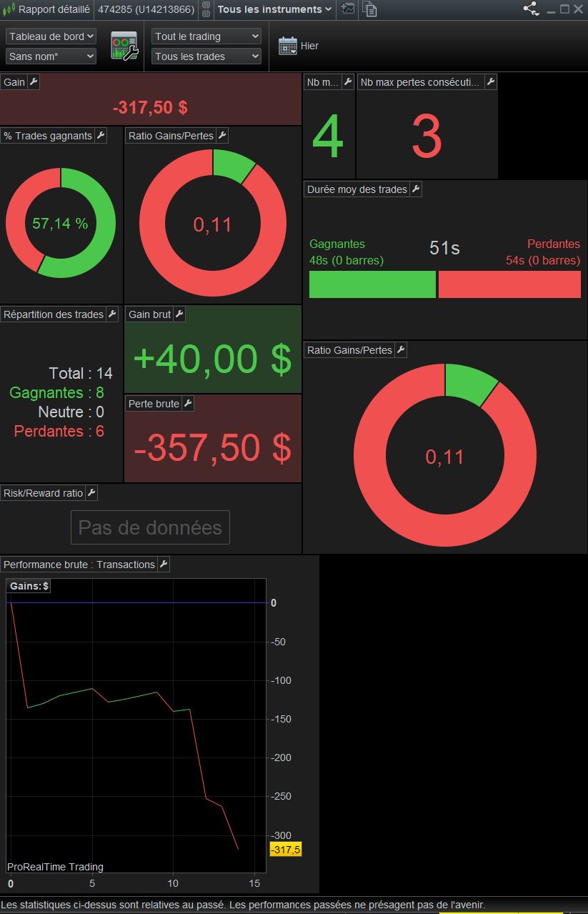Viewport: 588px width, 914px height.
Task: Expand the Tout le trading dropdown
Action: [206, 36]
